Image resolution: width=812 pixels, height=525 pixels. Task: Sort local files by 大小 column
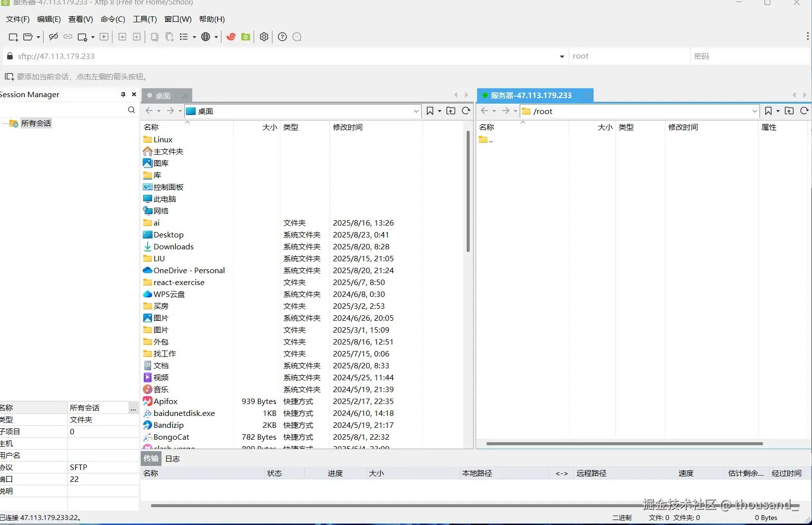257,127
